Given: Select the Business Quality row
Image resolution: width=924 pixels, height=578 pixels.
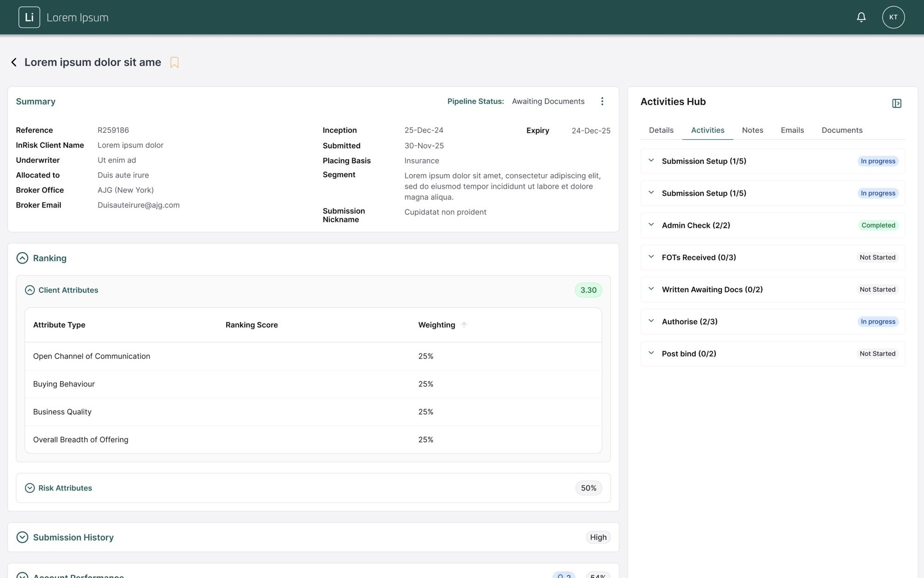Looking at the screenshot, I should pos(313,412).
